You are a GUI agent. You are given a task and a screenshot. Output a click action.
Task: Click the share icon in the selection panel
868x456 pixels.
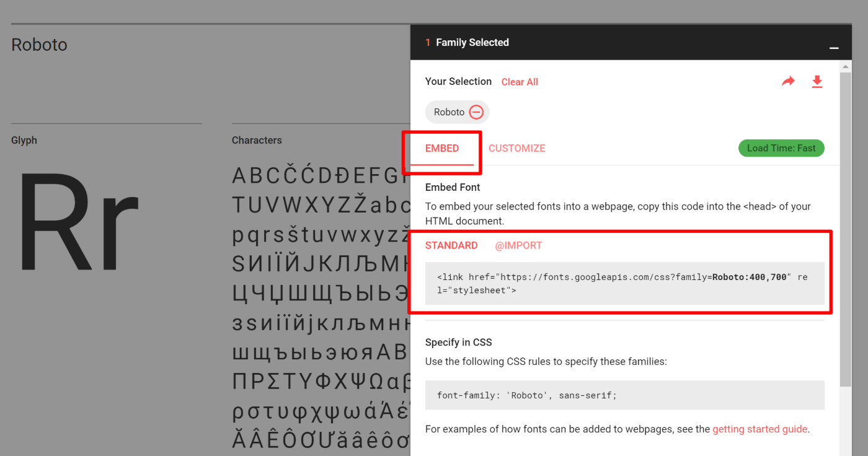(x=788, y=81)
